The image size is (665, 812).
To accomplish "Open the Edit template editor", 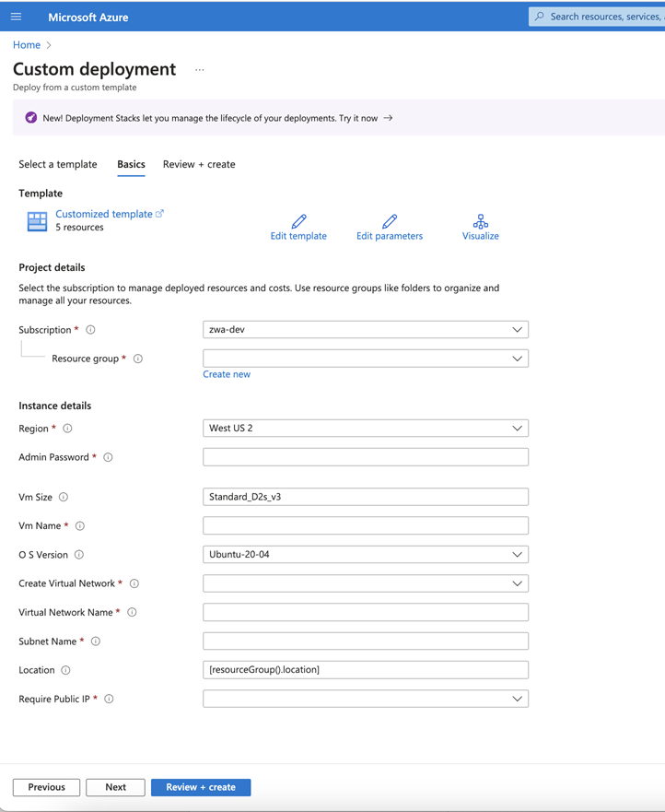I will [298, 228].
